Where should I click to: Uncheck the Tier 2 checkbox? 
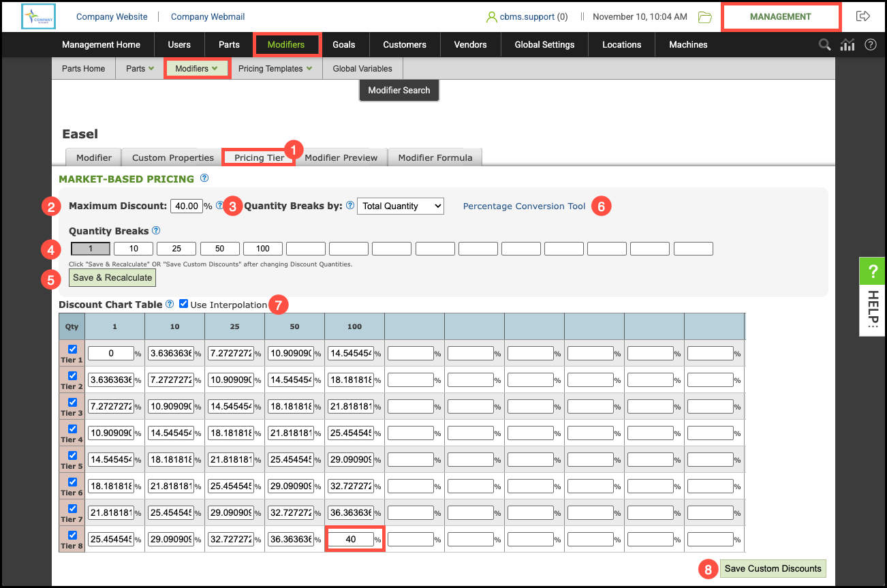[x=72, y=376]
